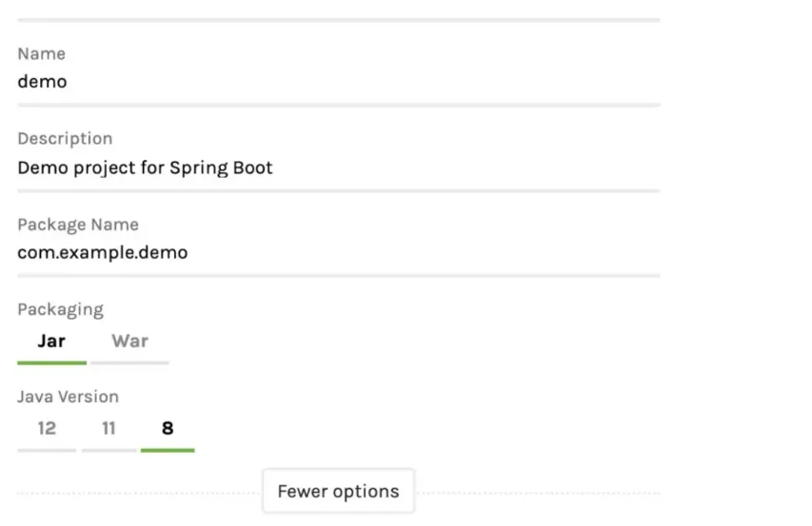Viewport: 812px width, 526px height.
Task: Click the "Description" field label
Action: point(65,139)
